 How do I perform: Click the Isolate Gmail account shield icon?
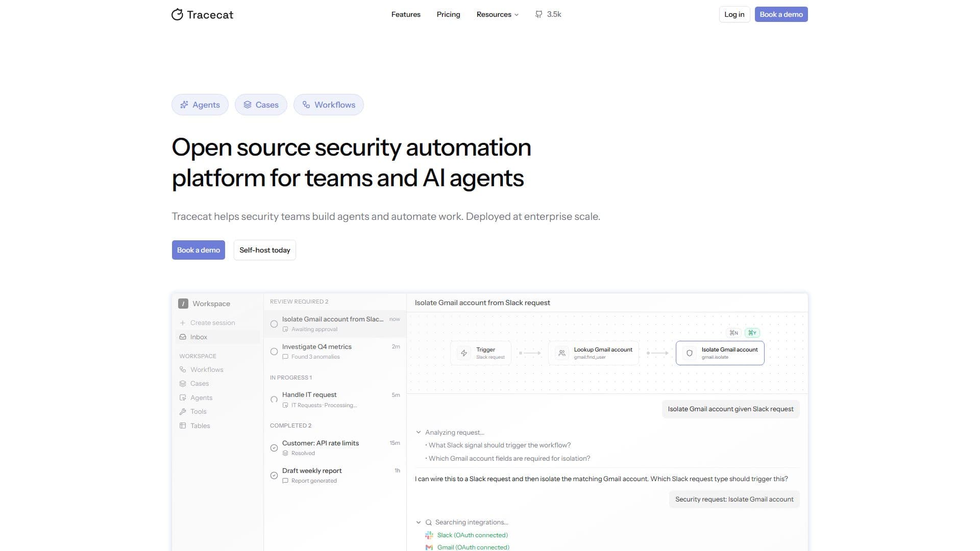690,353
